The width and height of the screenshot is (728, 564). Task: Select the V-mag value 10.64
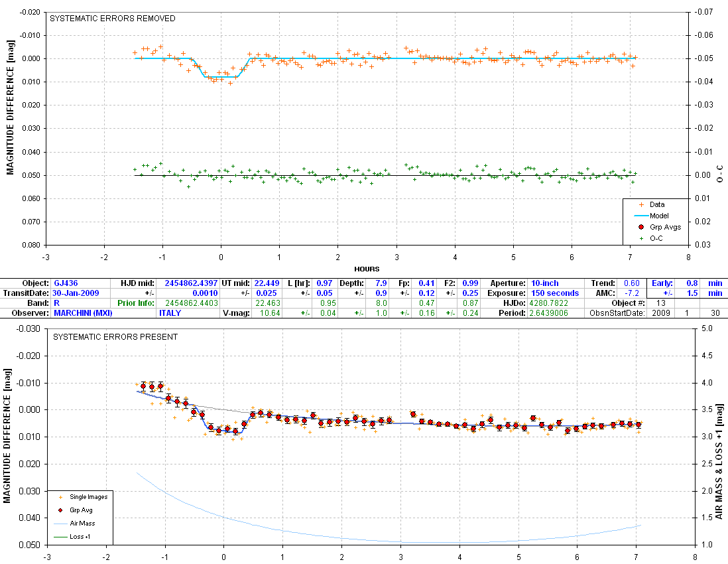[269, 313]
